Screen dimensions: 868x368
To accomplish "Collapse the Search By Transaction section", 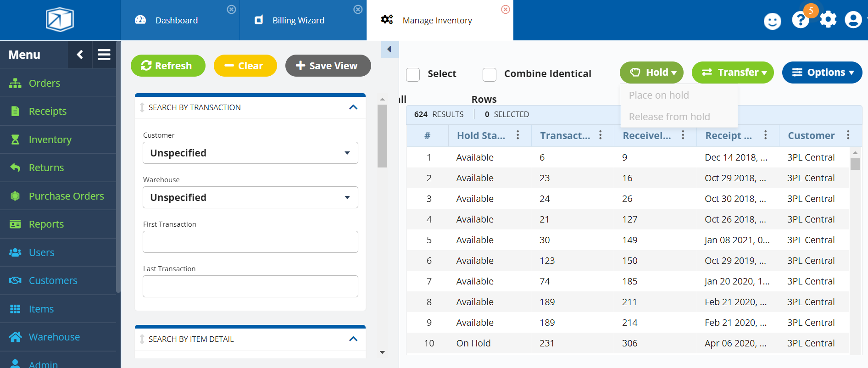I will 353,107.
